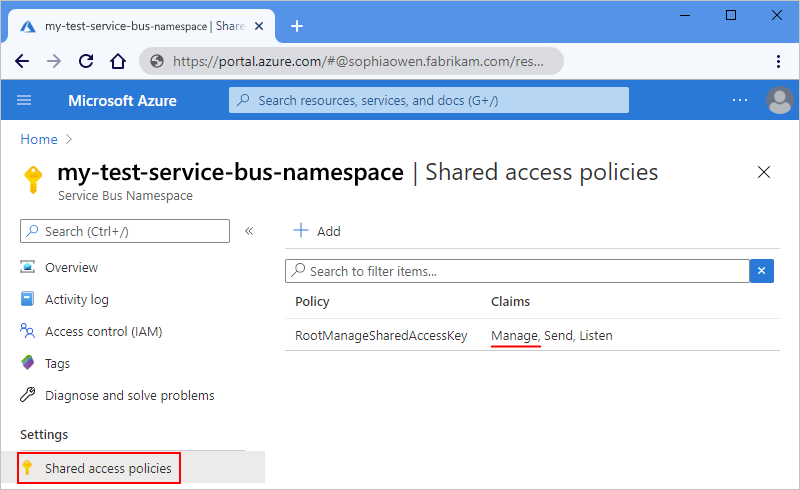Select Diagnose and solve problems
This screenshot has height=490, width=800.
[x=129, y=395]
